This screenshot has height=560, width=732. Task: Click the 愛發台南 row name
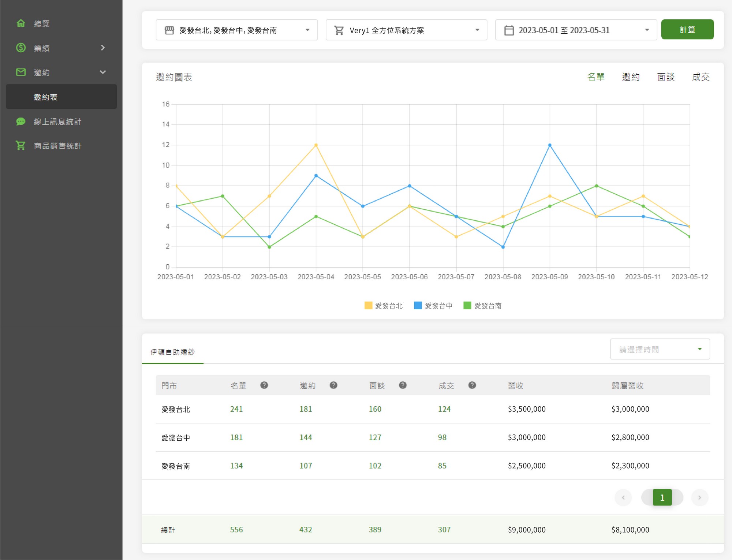176,466
